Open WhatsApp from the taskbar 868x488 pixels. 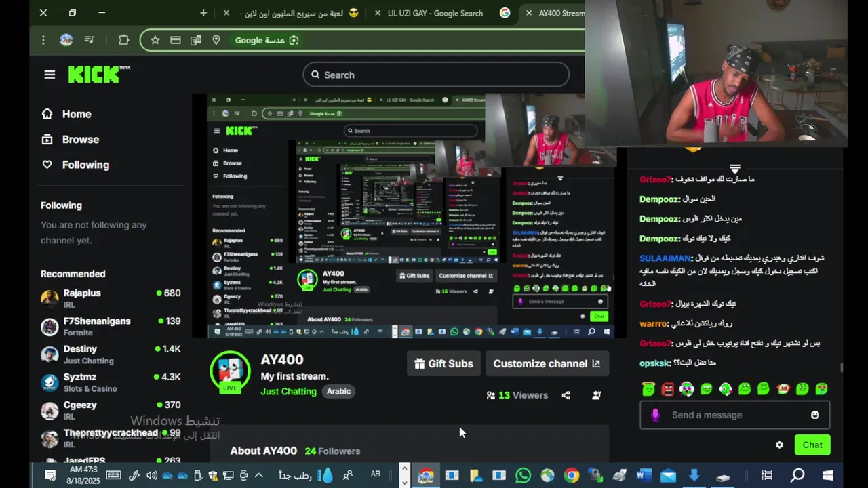click(523, 476)
